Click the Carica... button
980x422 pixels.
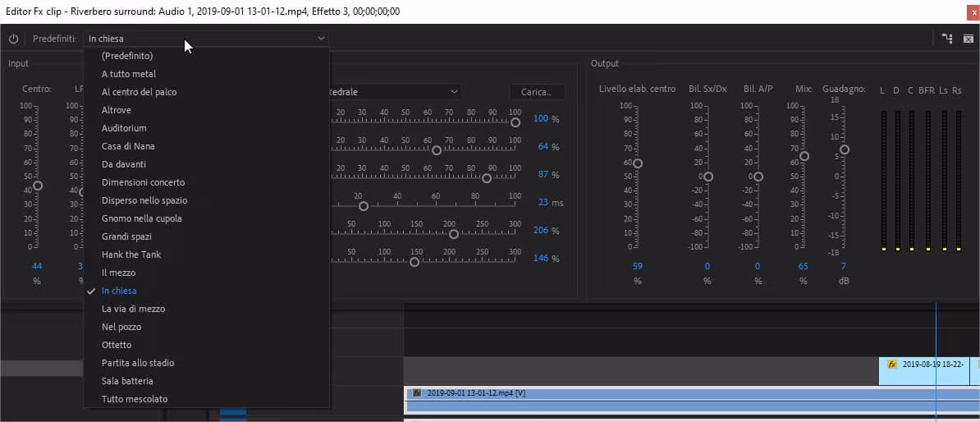[x=537, y=92]
